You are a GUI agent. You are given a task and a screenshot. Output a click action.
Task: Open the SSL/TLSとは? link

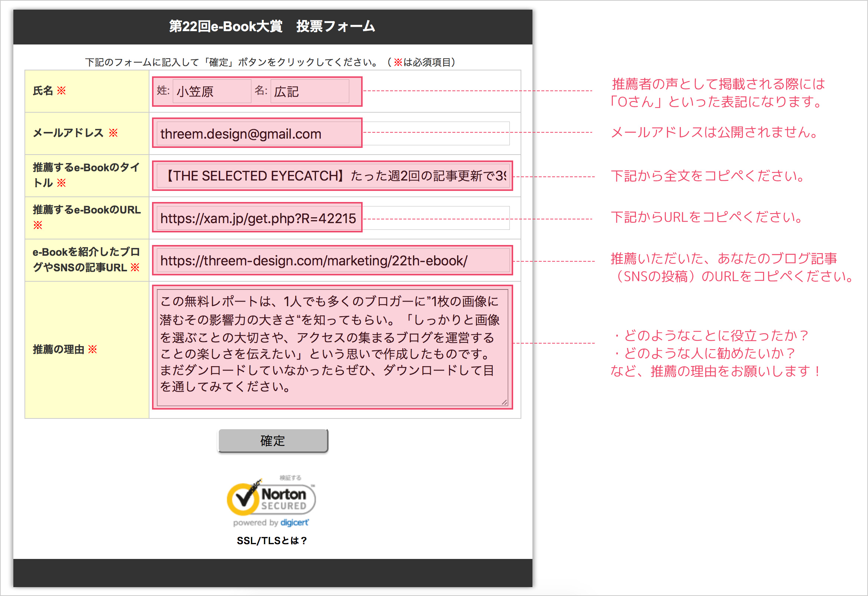pyautogui.click(x=271, y=541)
